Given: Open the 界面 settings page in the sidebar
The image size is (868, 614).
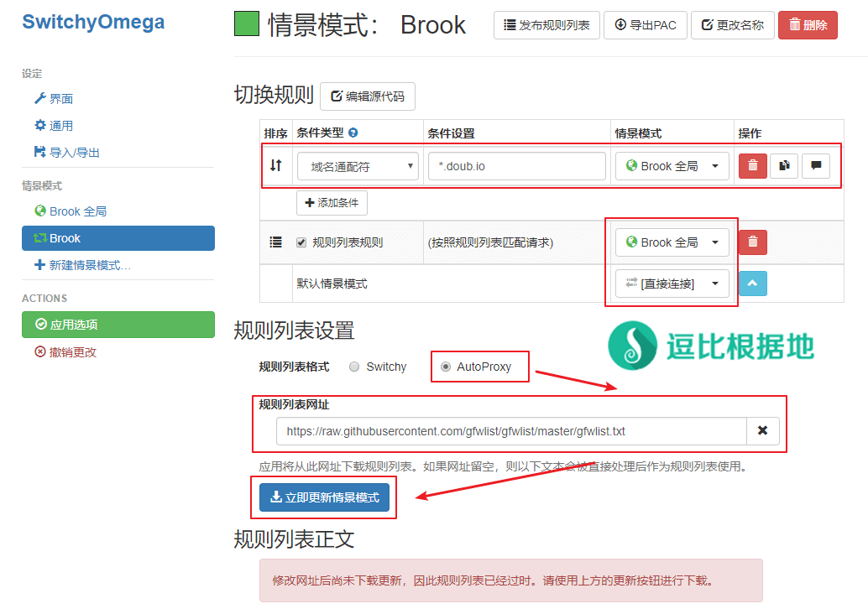Looking at the screenshot, I should click(60, 99).
